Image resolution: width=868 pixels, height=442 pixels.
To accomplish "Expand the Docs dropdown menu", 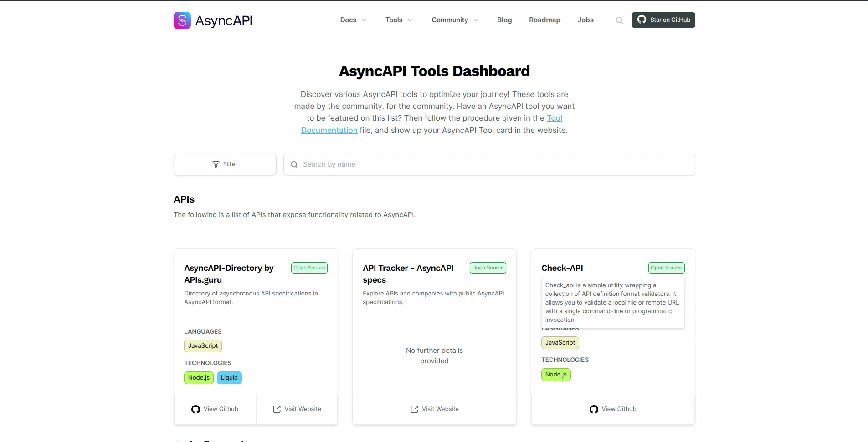I will point(353,20).
